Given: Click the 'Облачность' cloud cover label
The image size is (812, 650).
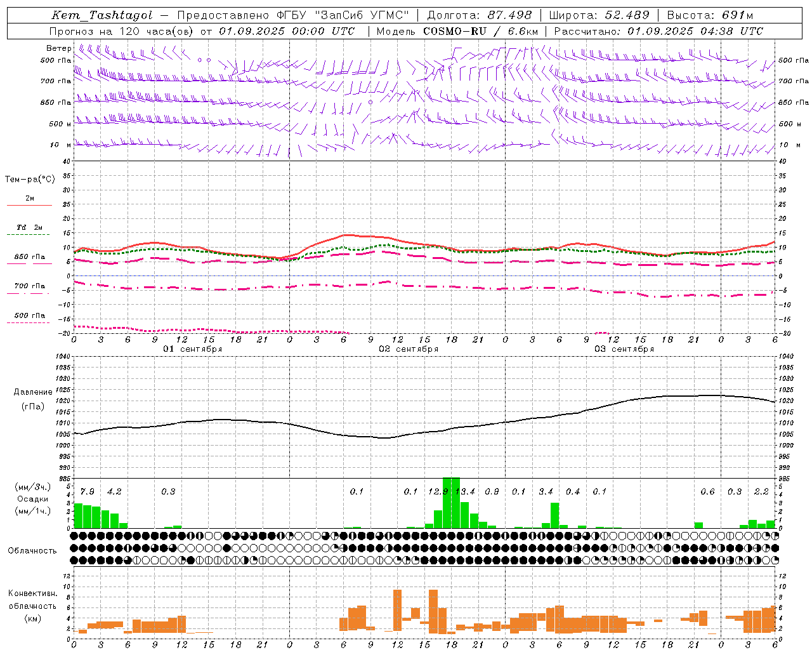Looking at the screenshot, I should coord(32,550).
